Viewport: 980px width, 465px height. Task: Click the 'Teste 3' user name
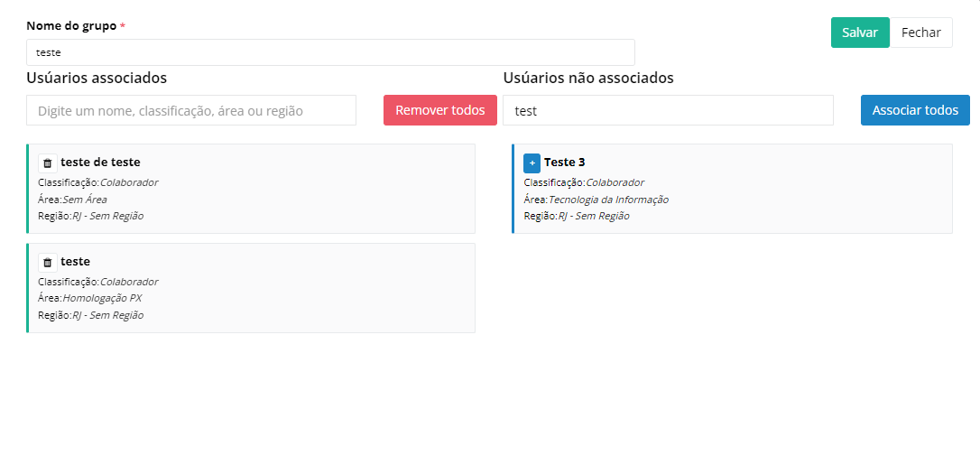point(564,163)
